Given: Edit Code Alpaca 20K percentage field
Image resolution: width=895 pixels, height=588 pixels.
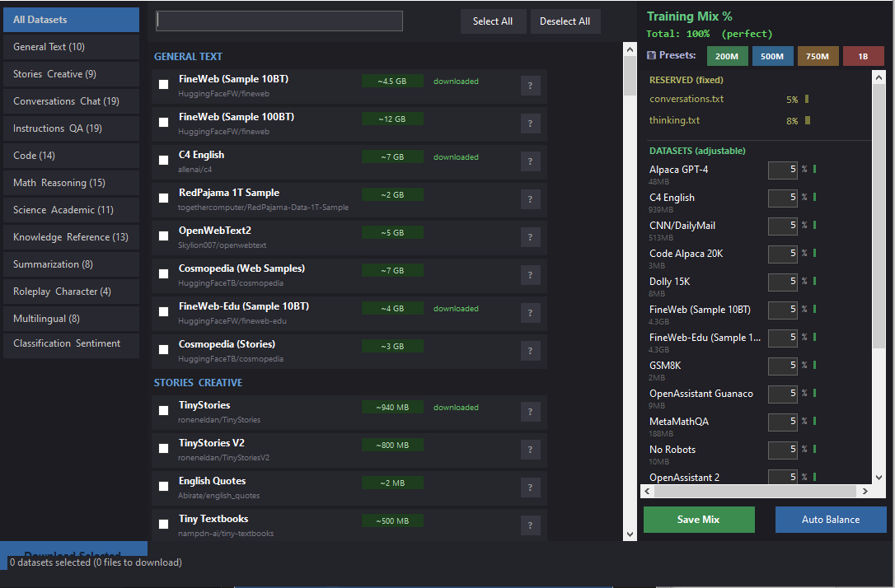Looking at the screenshot, I should 783,254.
